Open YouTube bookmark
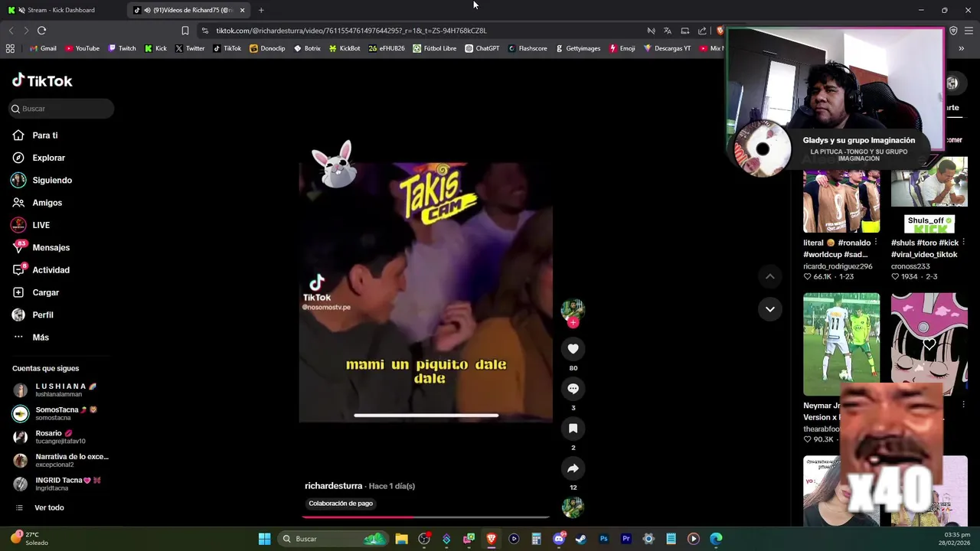Image resolution: width=980 pixels, height=551 pixels. pyautogui.click(x=82, y=48)
